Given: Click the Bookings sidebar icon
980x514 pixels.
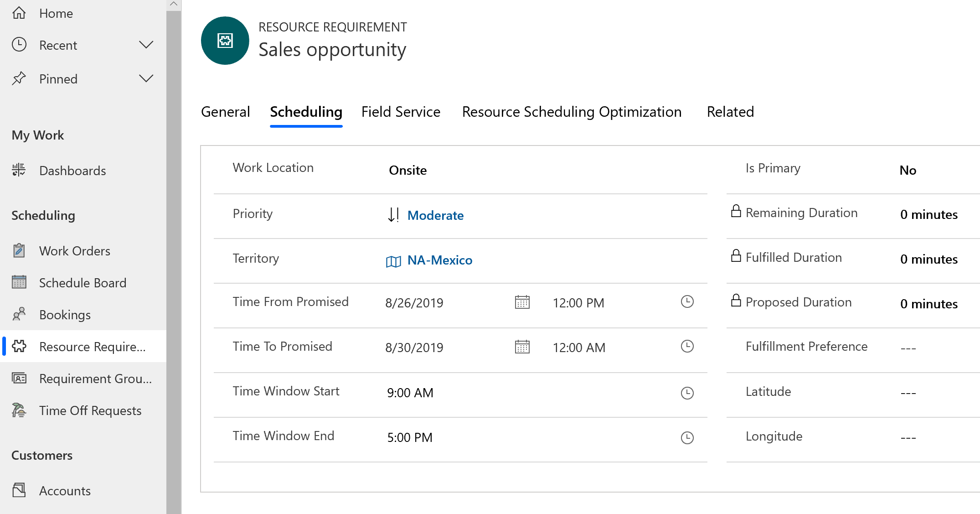Looking at the screenshot, I should [x=20, y=314].
